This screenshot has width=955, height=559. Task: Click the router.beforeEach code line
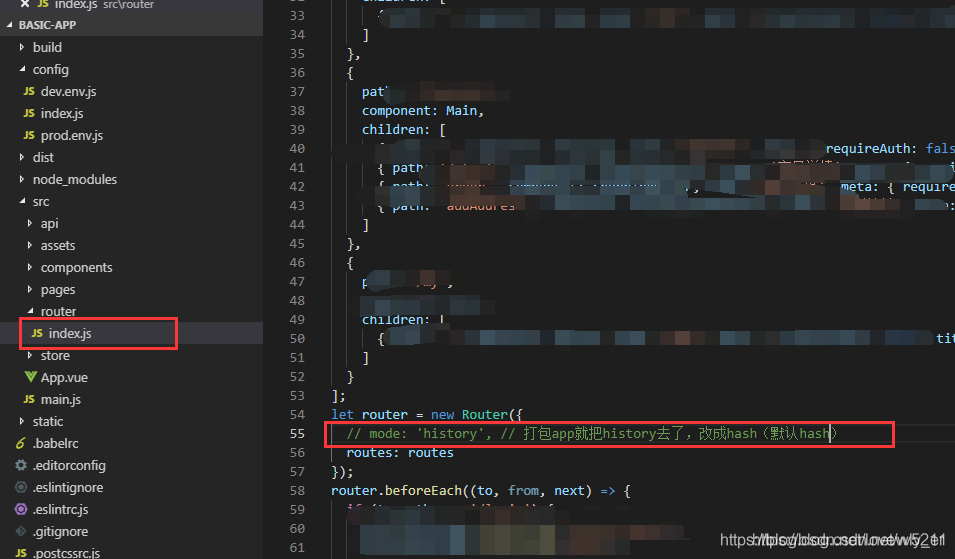click(x=481, y=490)
